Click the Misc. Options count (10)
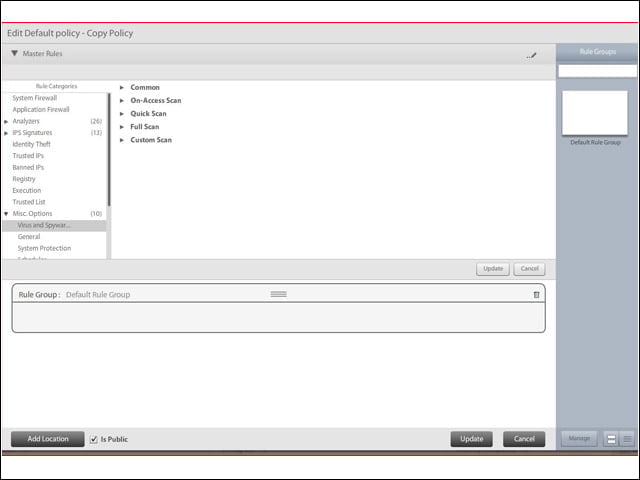This screenshot has width=640, height=480. [x=96, y=213]
